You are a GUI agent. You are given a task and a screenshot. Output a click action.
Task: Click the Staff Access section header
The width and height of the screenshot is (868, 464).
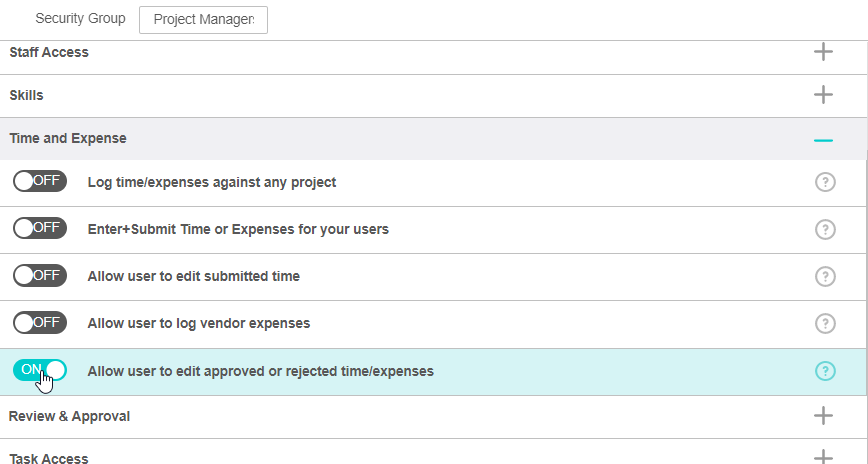click(49, 52)
